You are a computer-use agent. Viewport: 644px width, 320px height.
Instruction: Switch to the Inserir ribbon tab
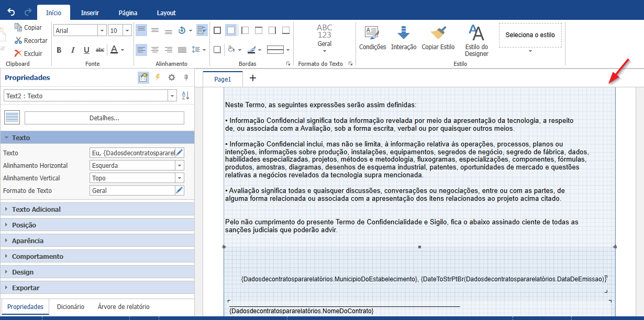(90, 13)
